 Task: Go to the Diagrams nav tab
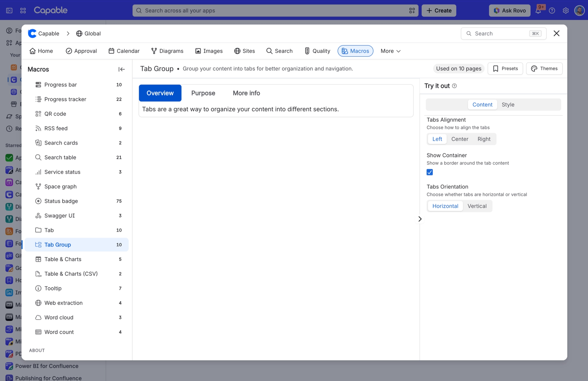167,51
